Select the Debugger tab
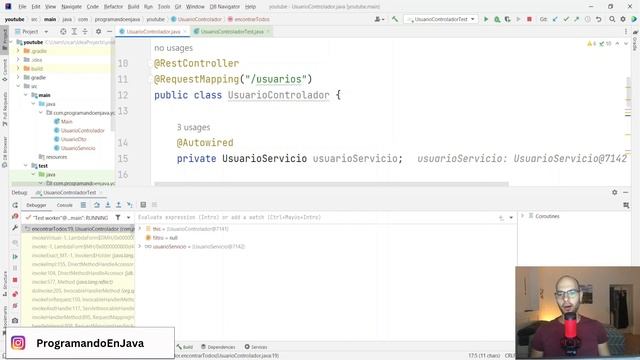Viewport: 640px width, 360px height. point(36,205)
